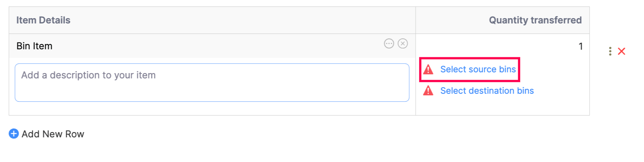Open the more options icon beside Bin Item
Viewport: 644px width, 162px height.
pos(389,44)
